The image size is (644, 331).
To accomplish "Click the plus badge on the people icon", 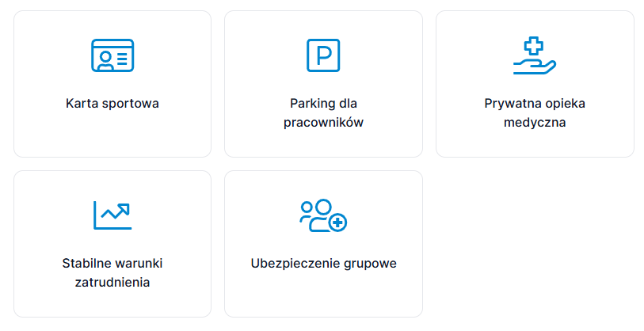I will (x=338, y=223).
